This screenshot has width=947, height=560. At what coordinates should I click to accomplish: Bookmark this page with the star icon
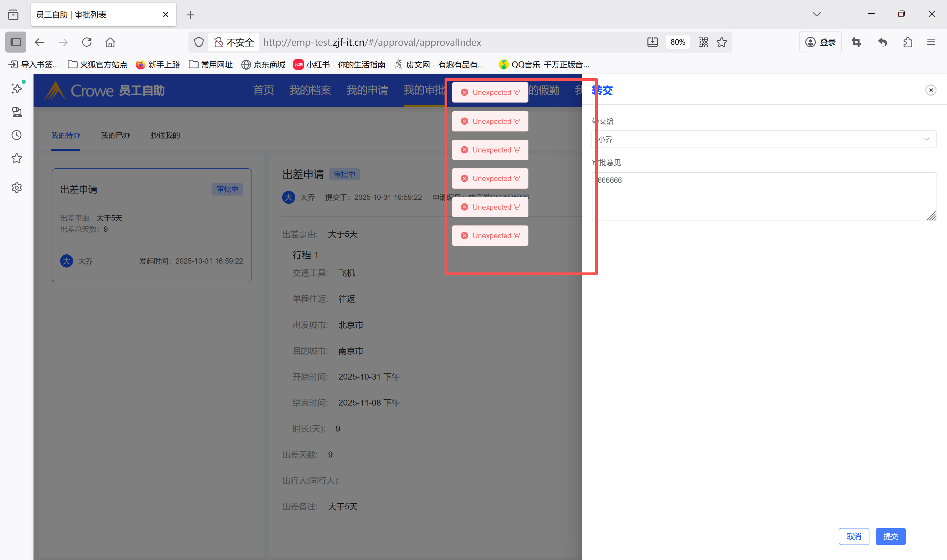[721, 42]
